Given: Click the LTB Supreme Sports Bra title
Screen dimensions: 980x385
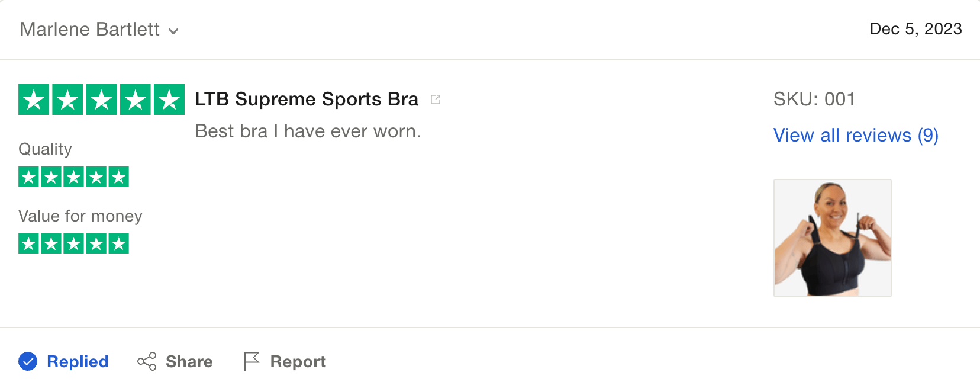Looking at the screenshot, I should [307, 99].
